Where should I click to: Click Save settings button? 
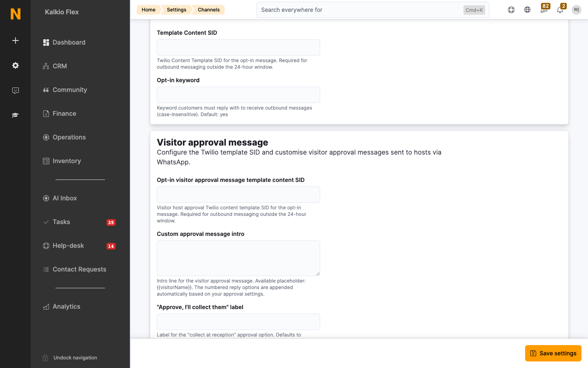pyautogui.click(x=553, y=353)
